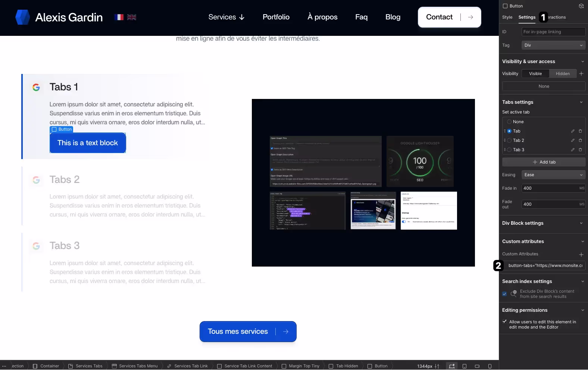The width and height of the screenshot is (588, 370).
Task: Click the canvas width resize icon
Action: [437, 366]
